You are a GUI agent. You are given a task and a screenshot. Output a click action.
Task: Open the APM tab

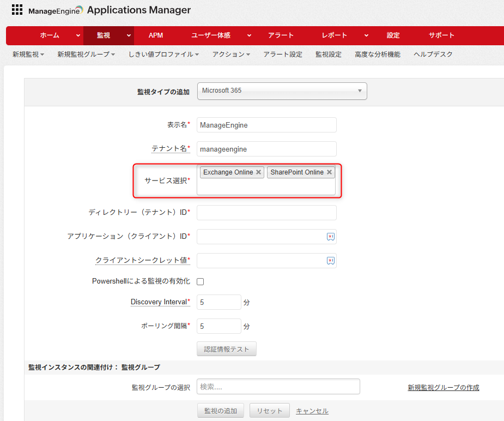[155, 35]
